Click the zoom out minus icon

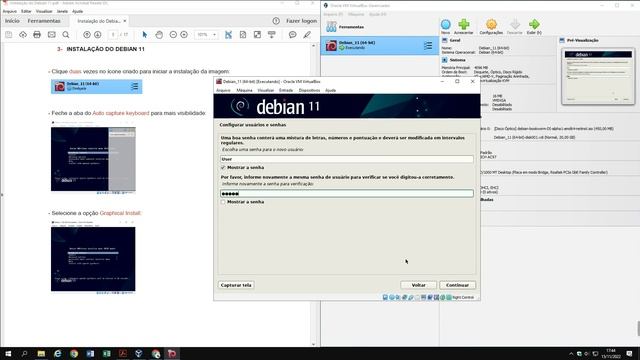tap(173, 35)
